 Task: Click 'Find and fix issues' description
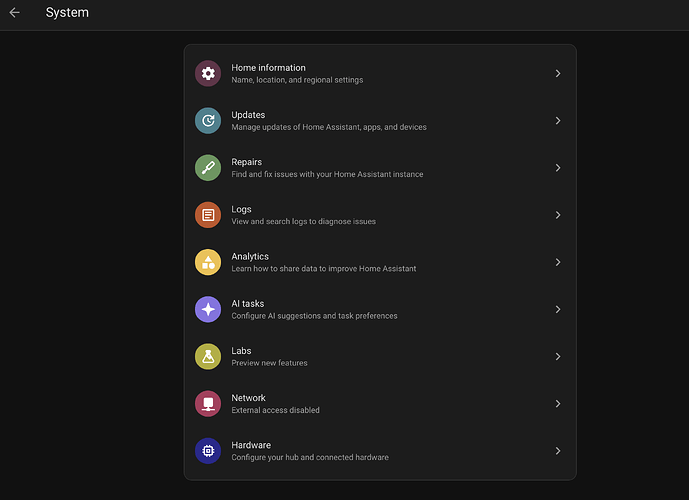coord(327,174)
